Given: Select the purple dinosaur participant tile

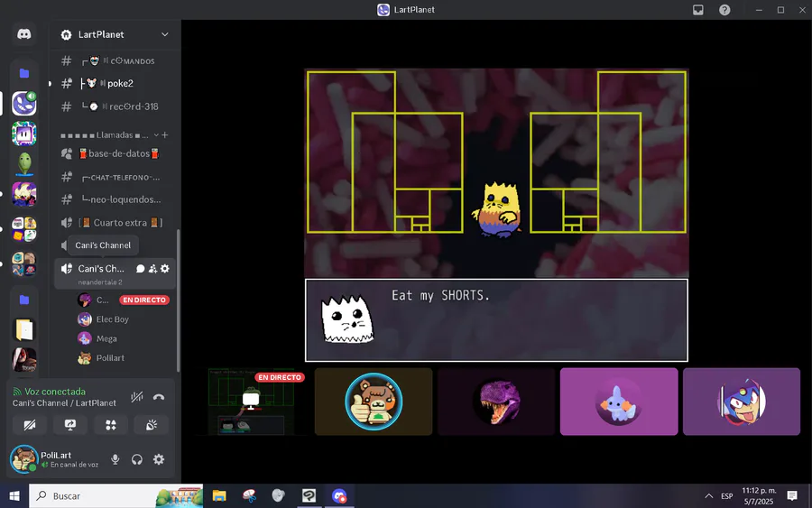Looking at the screenshot, I should point(496,402).
